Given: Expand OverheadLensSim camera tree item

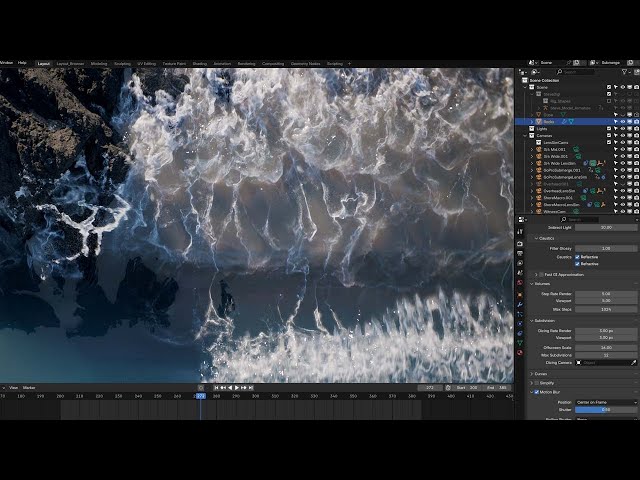Looking at the screenshot, I should (532, 191).
